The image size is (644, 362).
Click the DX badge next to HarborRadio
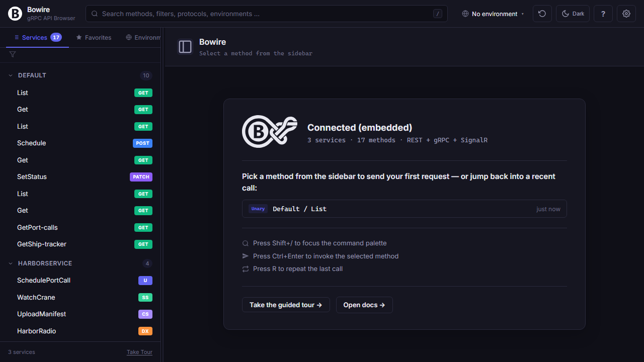[145, 331]
